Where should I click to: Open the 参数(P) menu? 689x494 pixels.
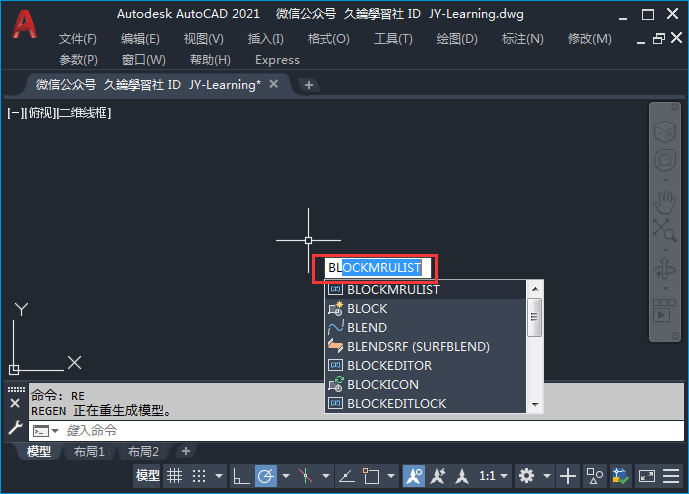(78, 59)
